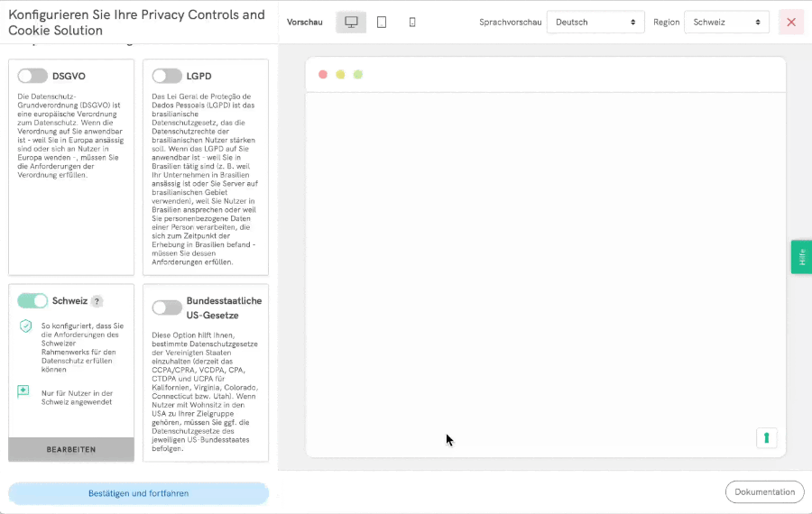Image resolution: width=812 pixels, height=514 pixels.
Task: Open the Region Schweiz dropdown
Action: (726, 23)
